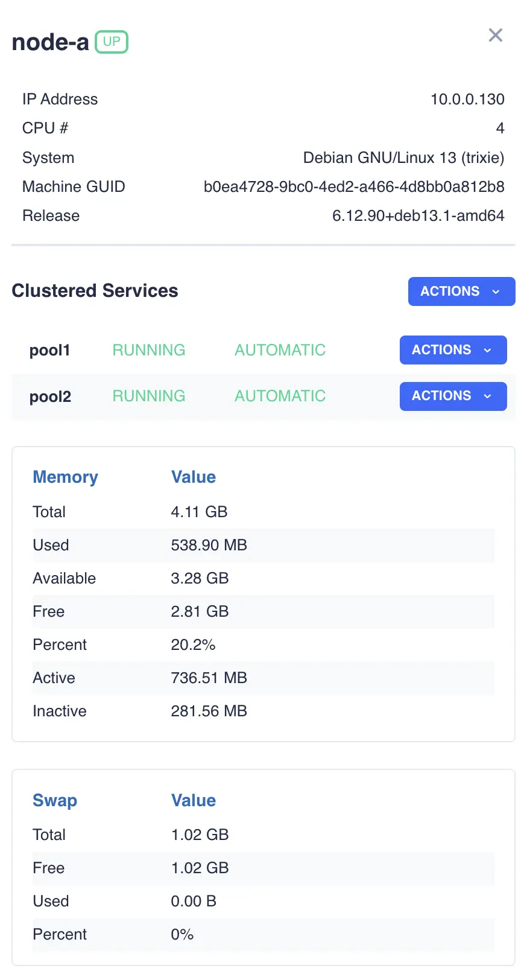Click the pool1 service name
Image resolution: width=527 pixels, height=980 pixels.
coord(50,350)
